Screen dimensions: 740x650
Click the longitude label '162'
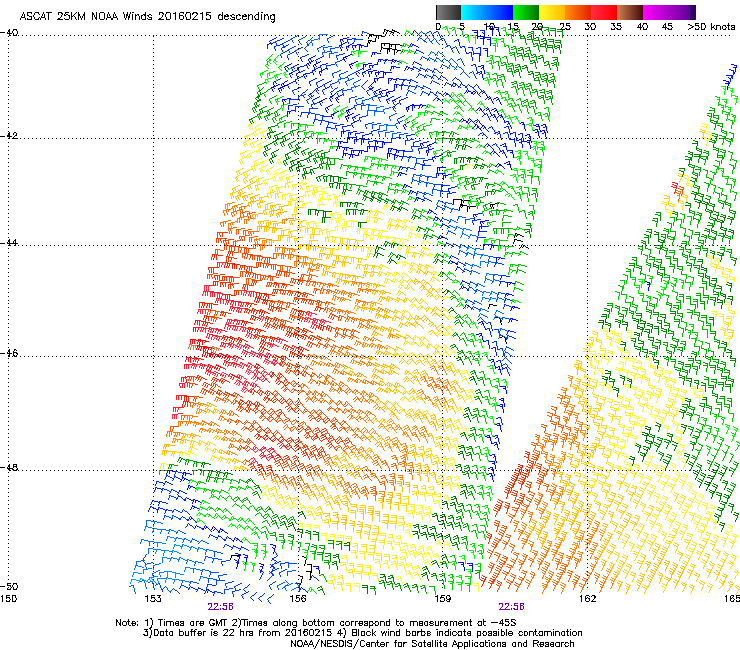coord(587,599)
